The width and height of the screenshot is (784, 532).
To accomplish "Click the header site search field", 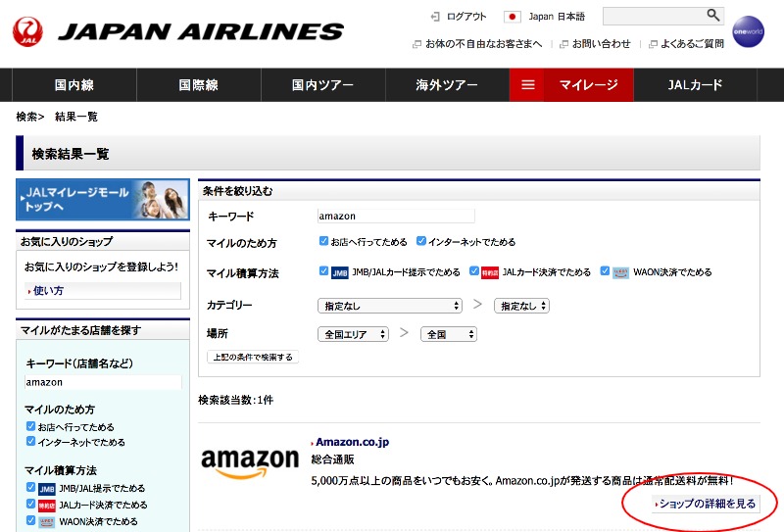I will (655, 16).
